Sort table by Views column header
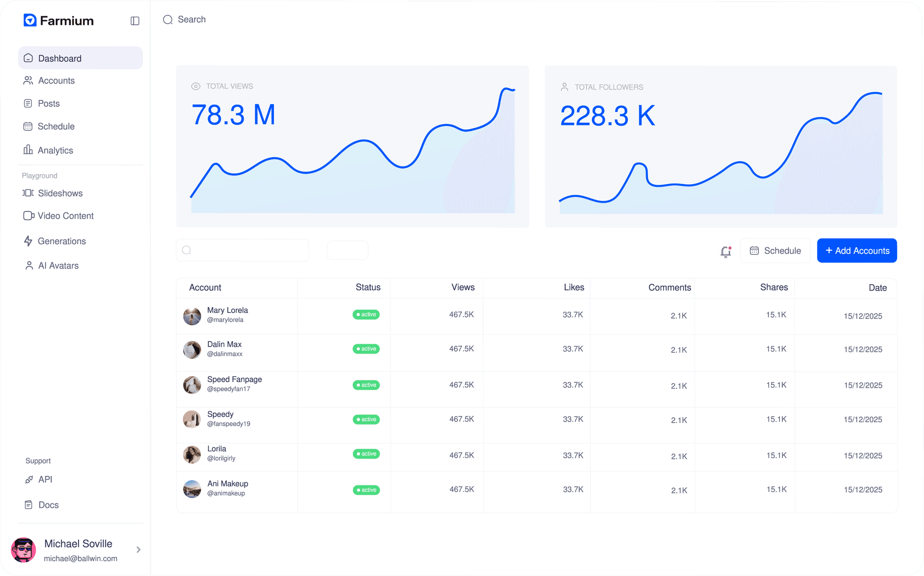 click(x=462, y=287)
